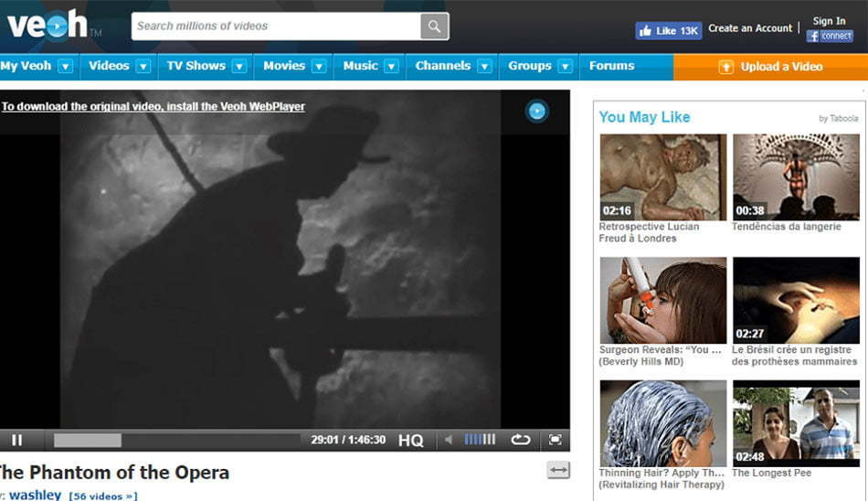Go to the Forums page

tap(611, 66)
